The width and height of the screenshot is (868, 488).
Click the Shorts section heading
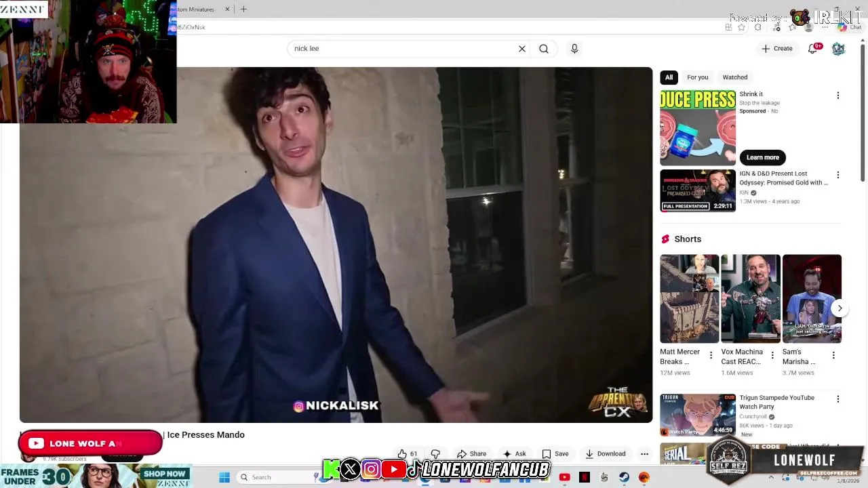coord(688,239)
